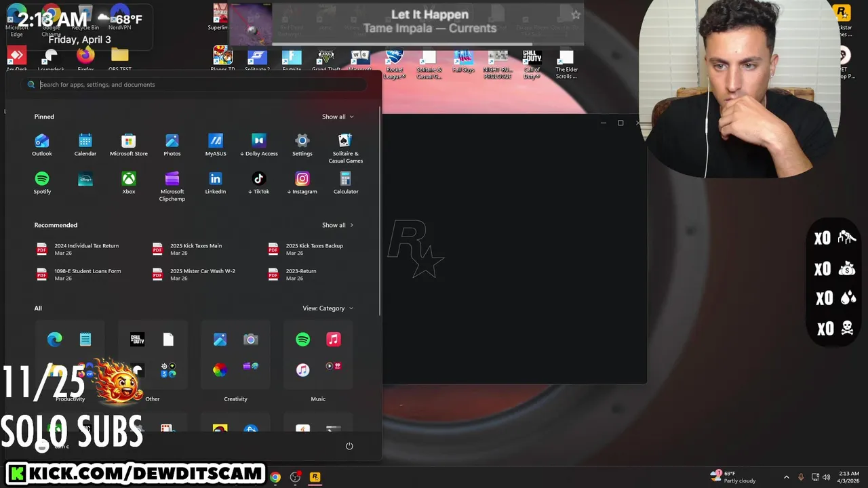
Task: Open Microsoft Clipchamp
Action: pyautogui.click(x=172, y=186)
